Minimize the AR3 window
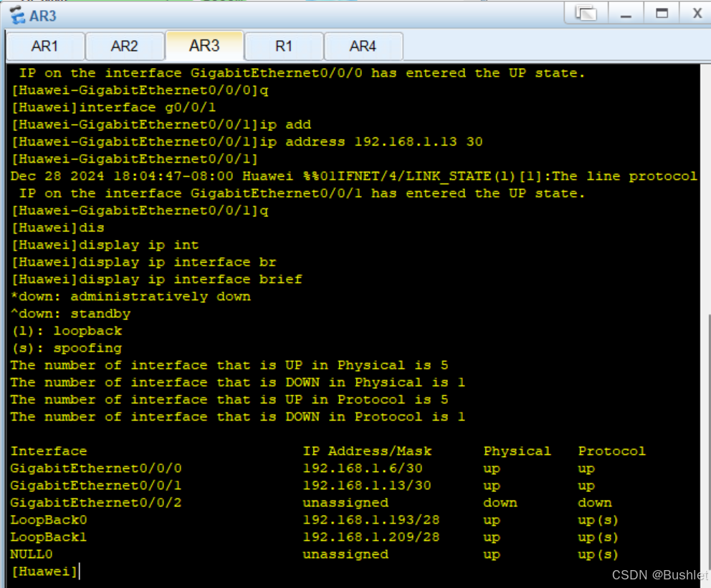 (x=626, y=13)
